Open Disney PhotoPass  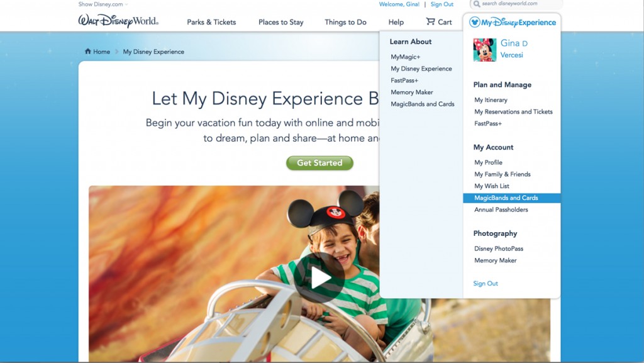[499, 249]
